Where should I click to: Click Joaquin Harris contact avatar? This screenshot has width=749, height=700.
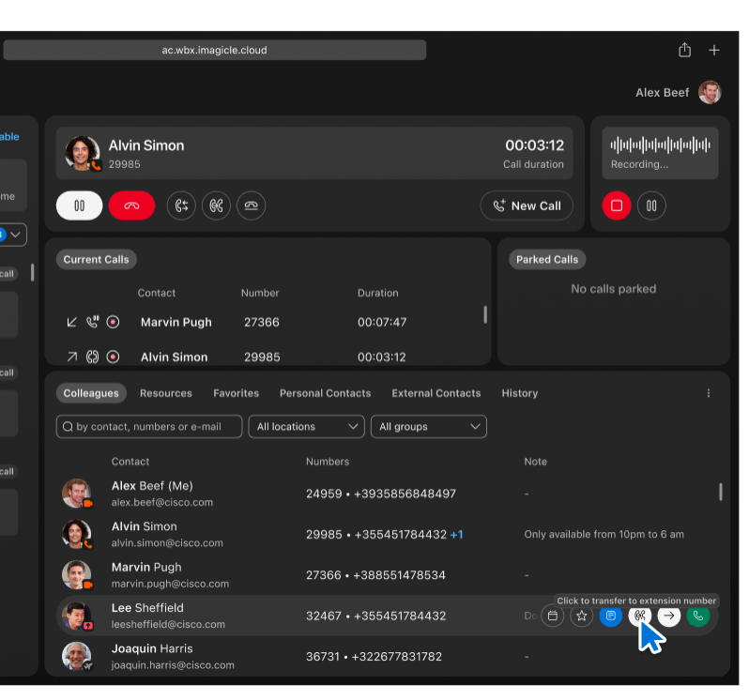(76, 656)
